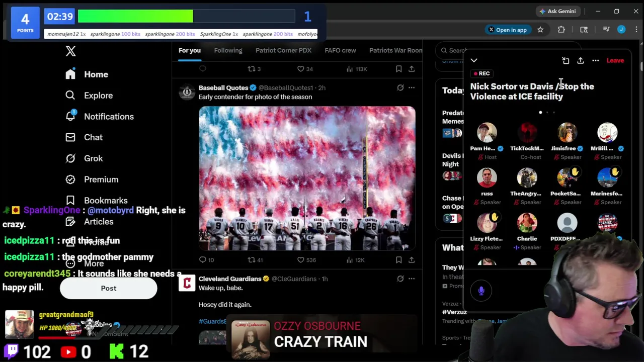Screen dimensions: 644x362
Task: Click the Space share icon
Action: coord(581,60)
